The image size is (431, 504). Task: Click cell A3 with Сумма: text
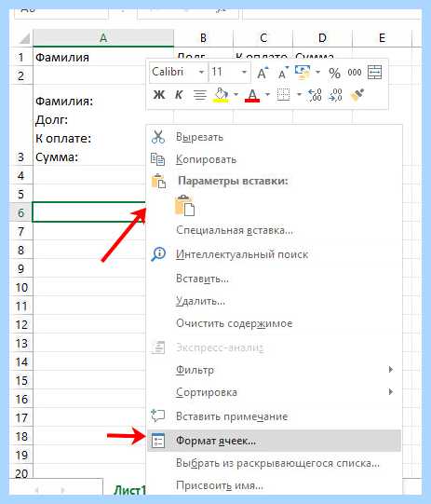point(89,126)
